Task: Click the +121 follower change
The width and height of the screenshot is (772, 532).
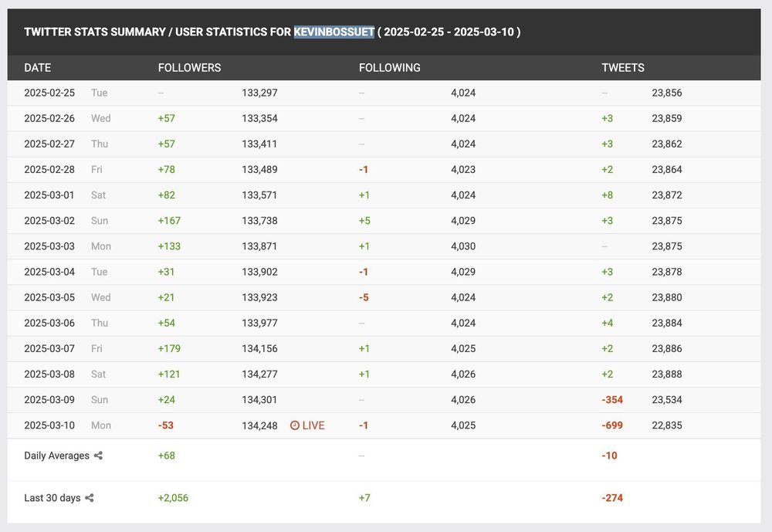Action: (x=169, y=374)
